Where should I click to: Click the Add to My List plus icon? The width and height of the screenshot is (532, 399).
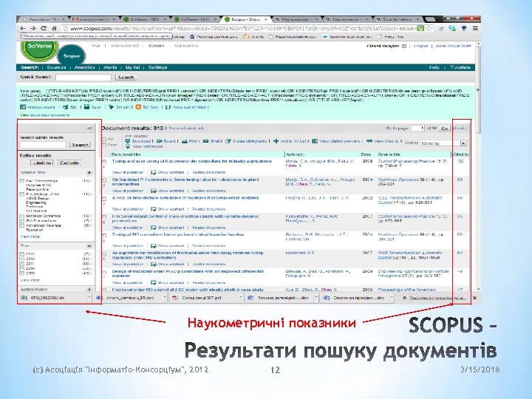point(276,141)
